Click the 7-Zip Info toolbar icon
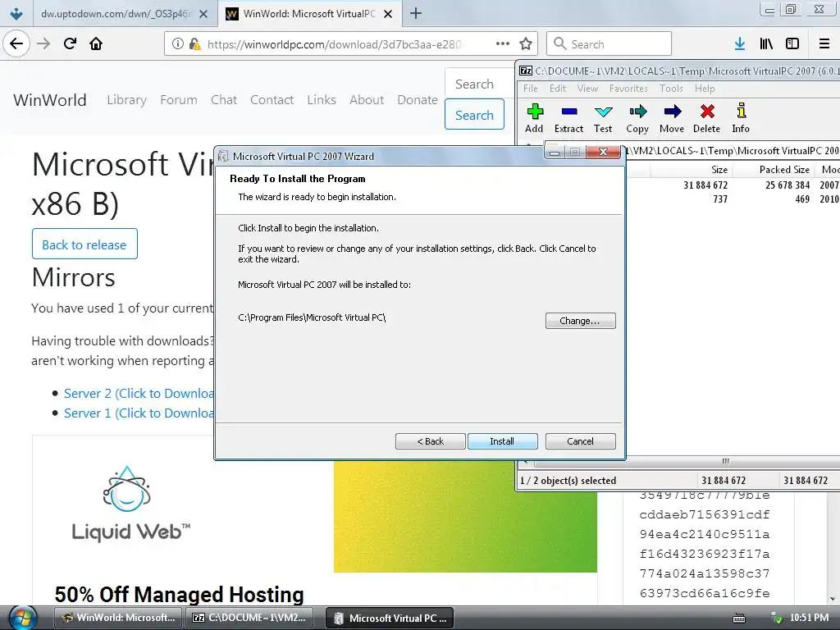Viewport: 840px width, 630px height. pos(741,111)
